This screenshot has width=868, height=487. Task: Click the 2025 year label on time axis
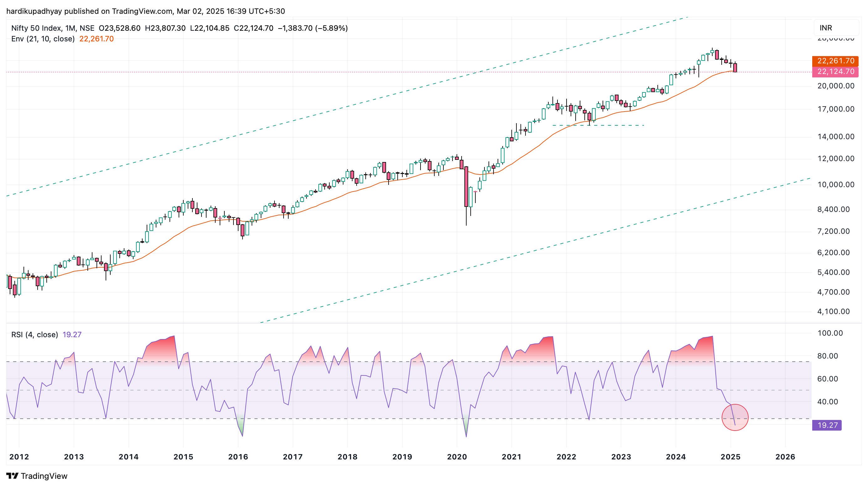[730, 457]
